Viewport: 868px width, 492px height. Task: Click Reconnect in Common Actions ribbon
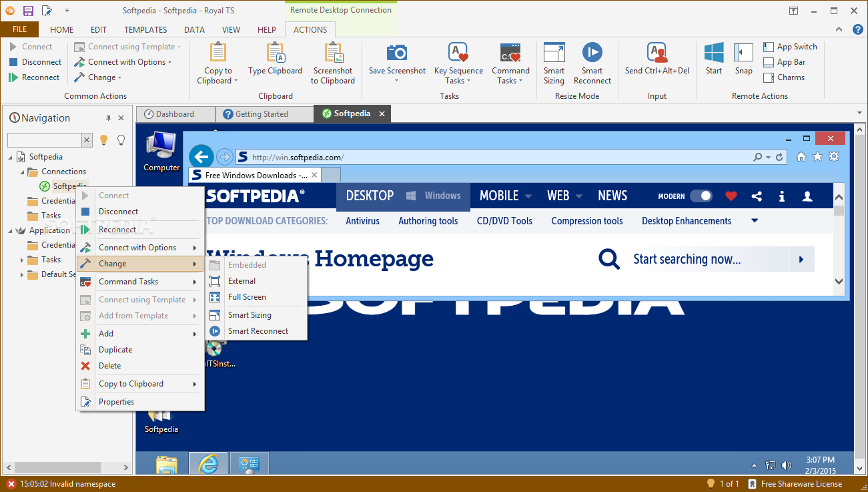coord(35,77)
